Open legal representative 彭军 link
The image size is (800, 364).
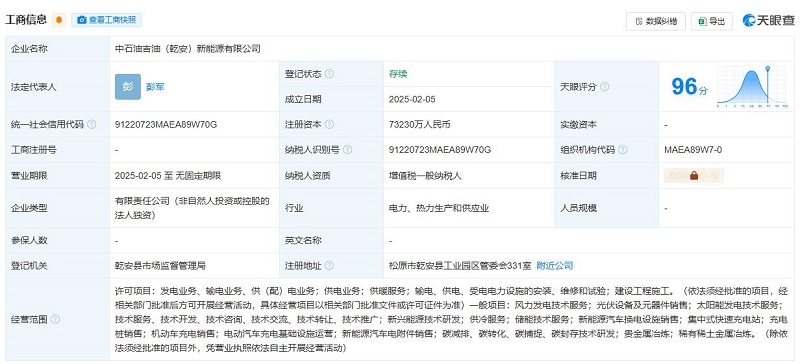[155, 87]
